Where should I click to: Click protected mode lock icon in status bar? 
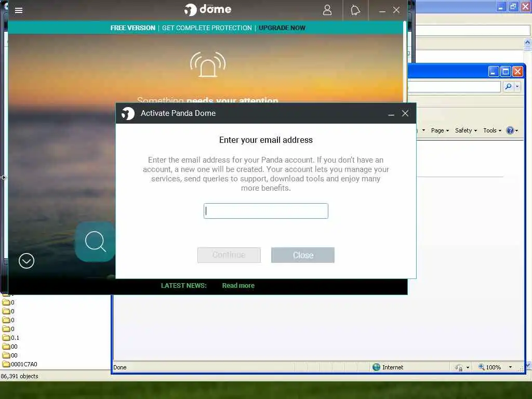click(x=459, y=368)
